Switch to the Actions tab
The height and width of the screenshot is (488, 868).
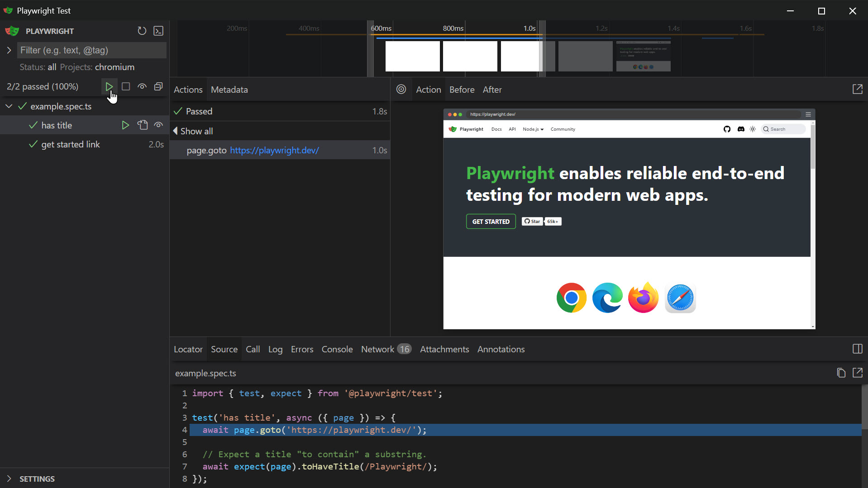pos(188,90)
